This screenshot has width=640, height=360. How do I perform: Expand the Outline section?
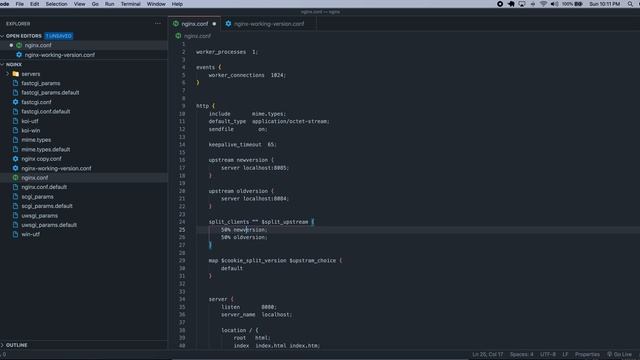coord(3,345)
